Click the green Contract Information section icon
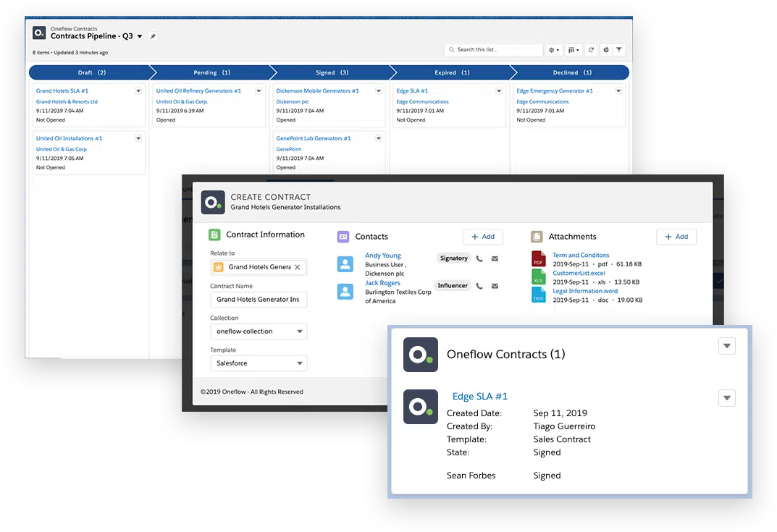Viewport: 777px width, 532px height. click(x=214, y=235)
